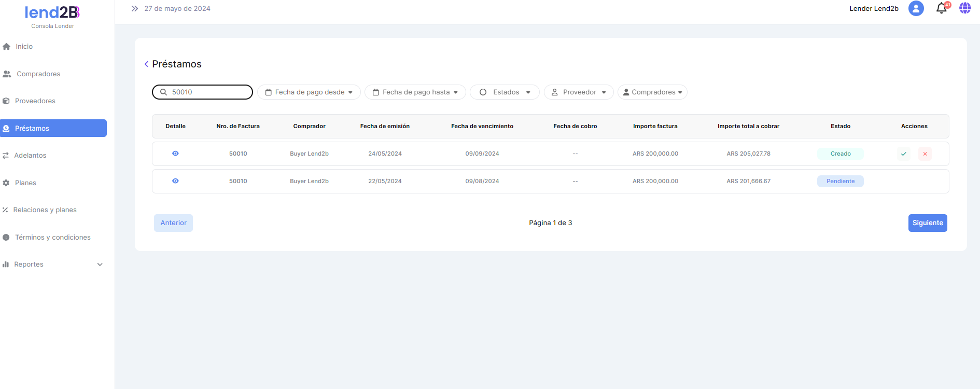Click the globe language icon
This screenshot has width=980, height=389.
click(964, 8)
